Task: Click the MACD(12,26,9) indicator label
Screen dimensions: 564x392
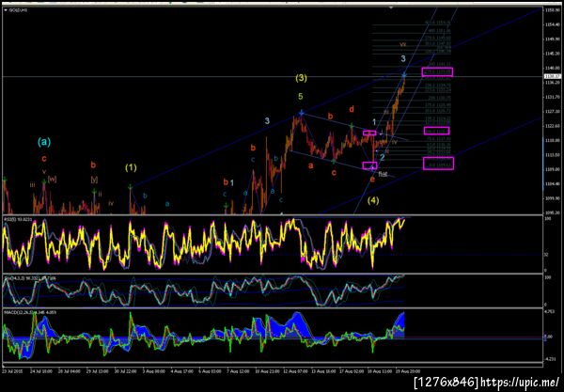Action: pos(29,312)
